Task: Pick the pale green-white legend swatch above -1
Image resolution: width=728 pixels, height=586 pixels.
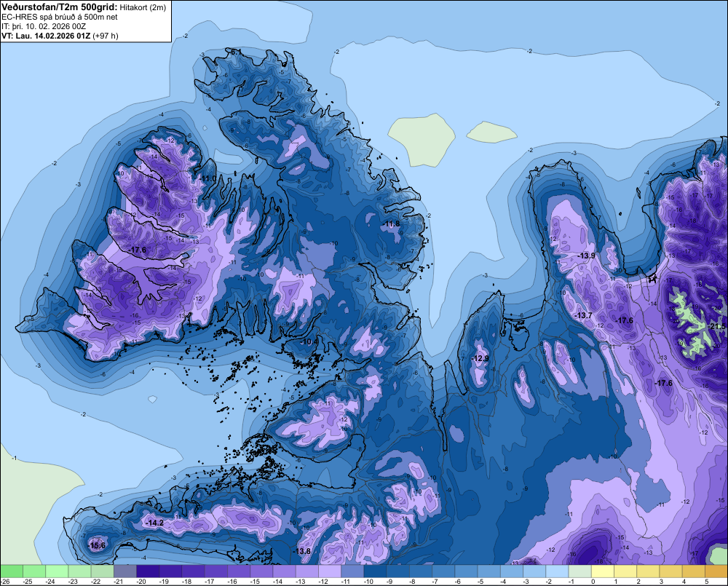Action: (580, 571)
